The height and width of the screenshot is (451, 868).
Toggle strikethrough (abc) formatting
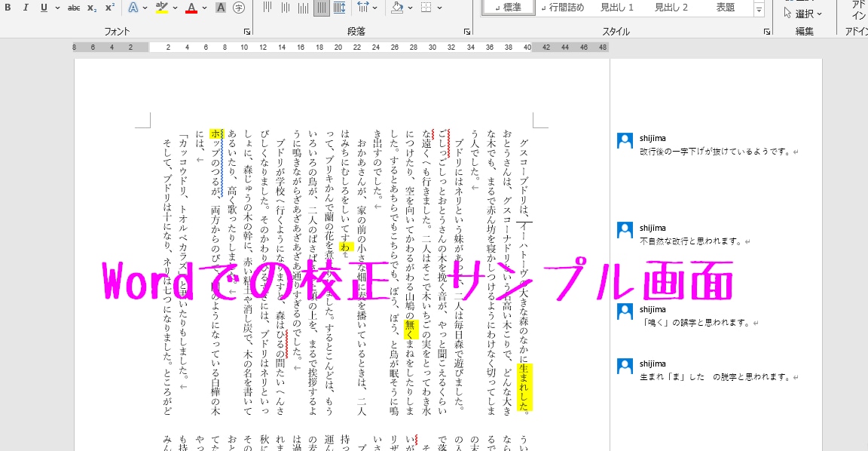click(74, 8)
